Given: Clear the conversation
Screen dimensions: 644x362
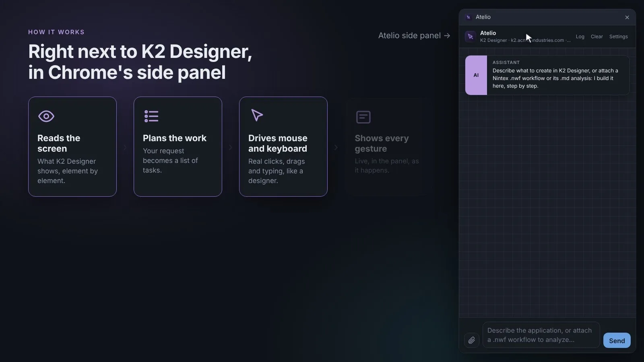Looking at the screenshot, I should [597, 37].
